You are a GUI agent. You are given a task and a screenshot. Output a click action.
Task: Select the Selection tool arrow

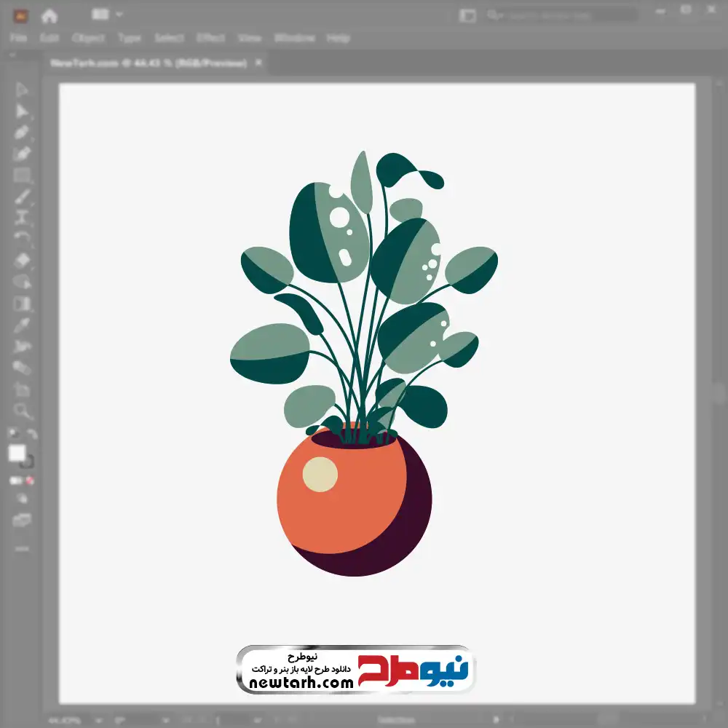[x=22, y=90]
